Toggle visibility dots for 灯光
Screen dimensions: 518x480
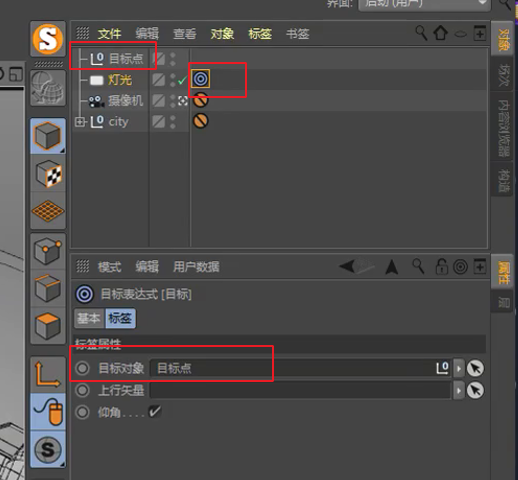[173, 80]
